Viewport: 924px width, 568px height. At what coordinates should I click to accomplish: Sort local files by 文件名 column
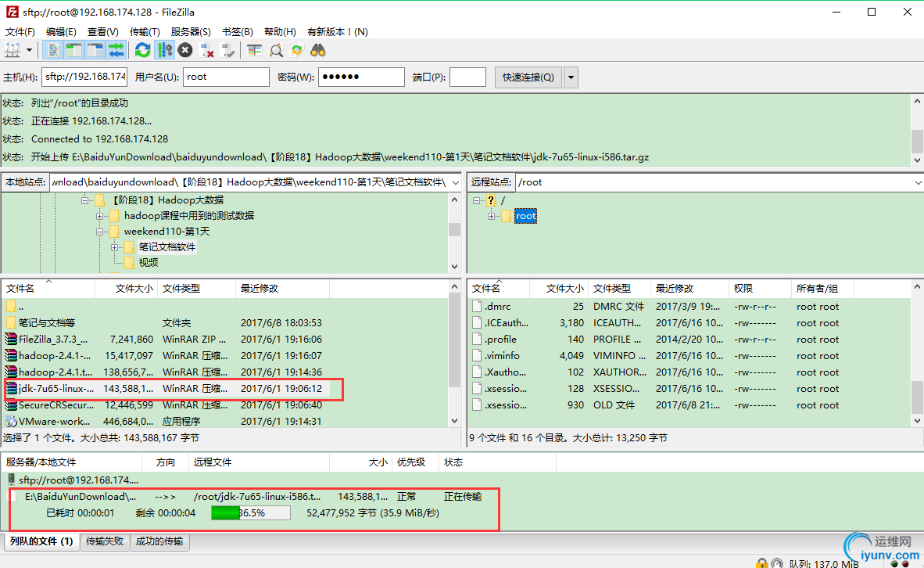click(x=48, y=289)
